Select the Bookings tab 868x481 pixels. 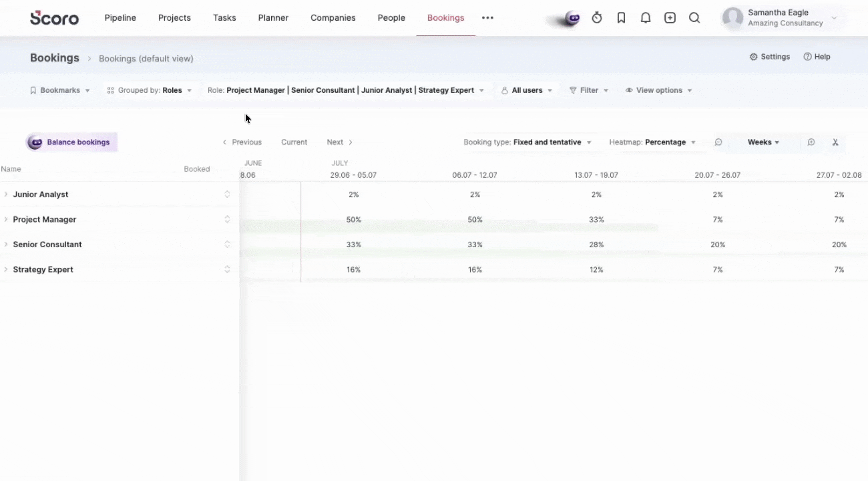point(445,18)
